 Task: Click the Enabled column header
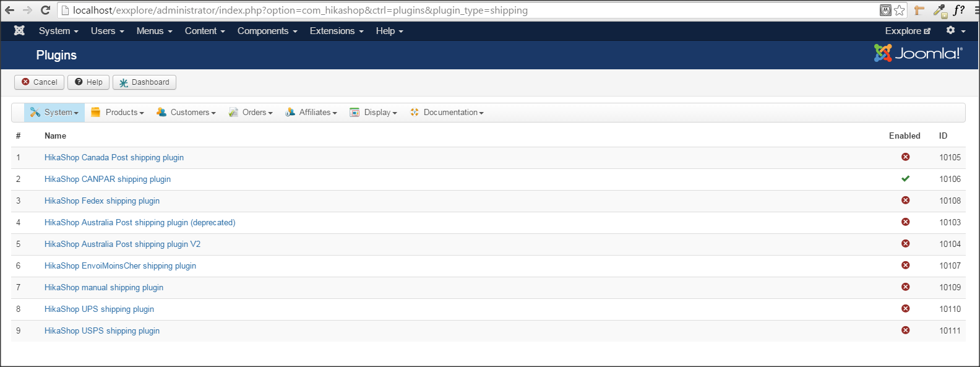click(905, 136)
